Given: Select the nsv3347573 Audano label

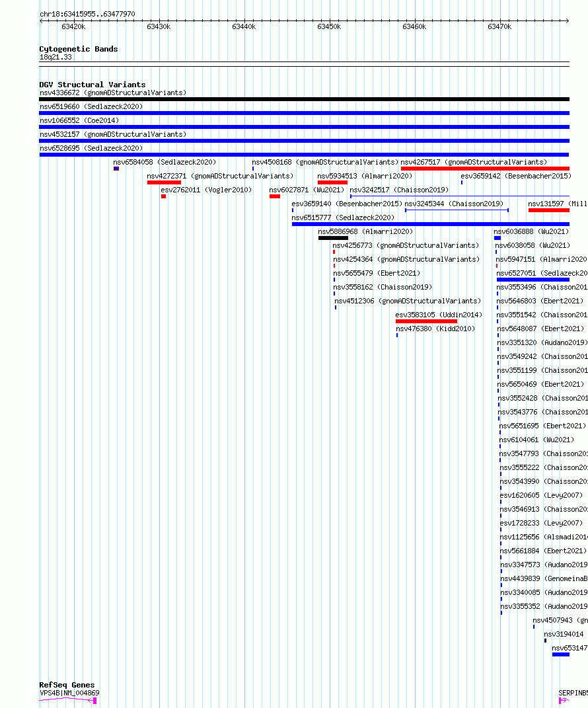Looking at the screenshot, I should [x=544, y=565].
